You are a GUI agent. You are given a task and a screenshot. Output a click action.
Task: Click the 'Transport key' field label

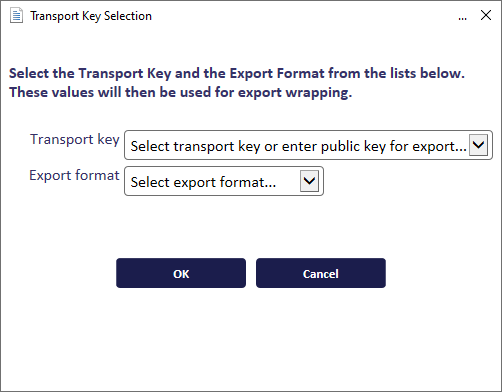click(x=75, y=139)
